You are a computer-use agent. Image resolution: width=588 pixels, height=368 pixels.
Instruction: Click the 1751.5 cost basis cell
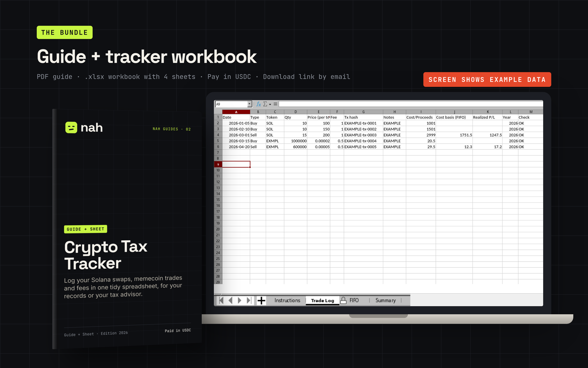coord(454,135)
